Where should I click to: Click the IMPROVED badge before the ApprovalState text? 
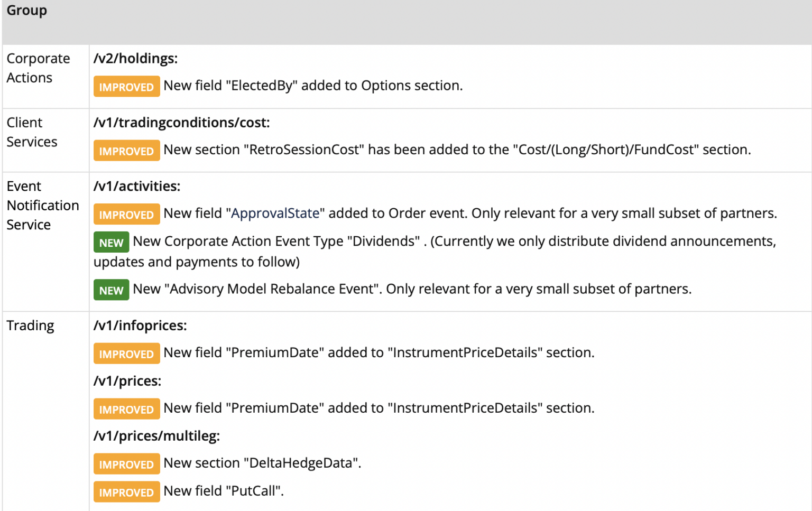[x=126, y=215]
